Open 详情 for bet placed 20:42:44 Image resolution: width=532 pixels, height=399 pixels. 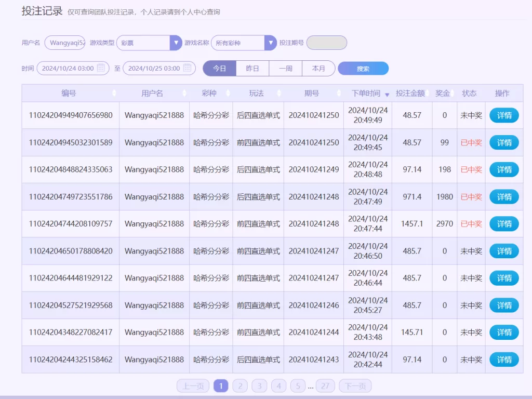[x=504, y=360]
